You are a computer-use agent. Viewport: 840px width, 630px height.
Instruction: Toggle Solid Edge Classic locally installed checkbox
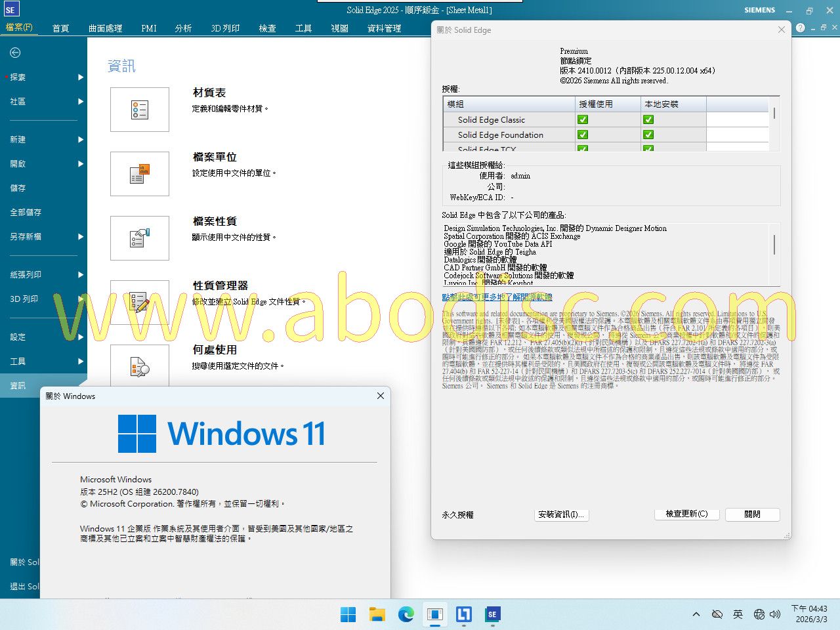[648, 119]
